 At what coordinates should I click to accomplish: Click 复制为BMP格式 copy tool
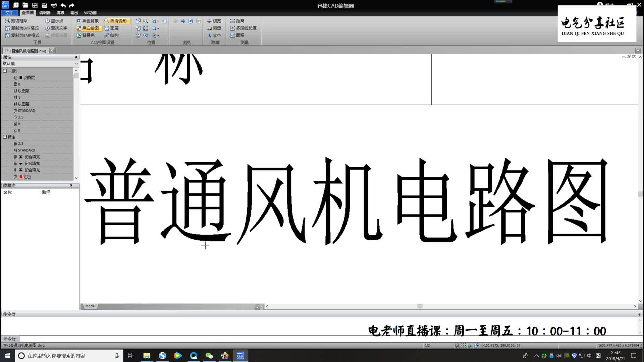22,35
